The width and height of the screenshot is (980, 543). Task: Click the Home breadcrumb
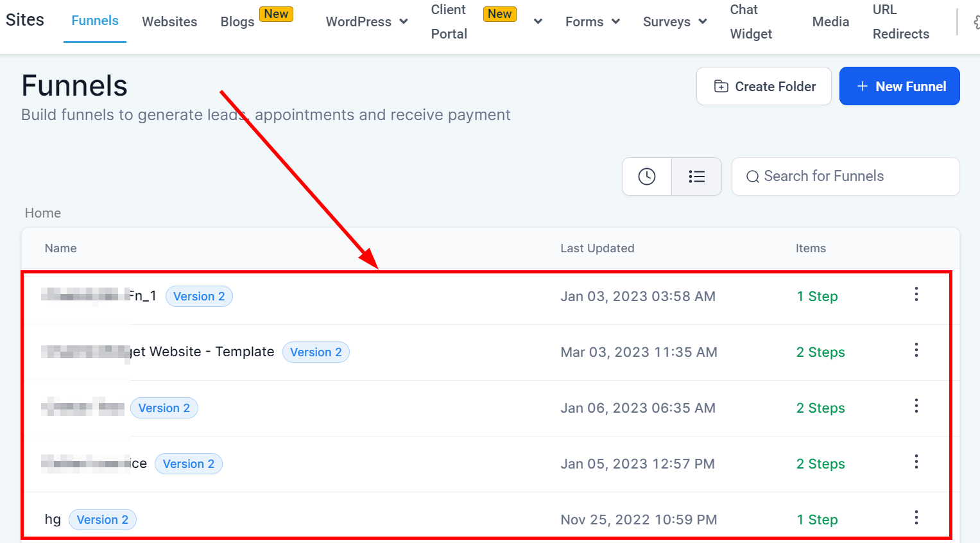point(43,213)
